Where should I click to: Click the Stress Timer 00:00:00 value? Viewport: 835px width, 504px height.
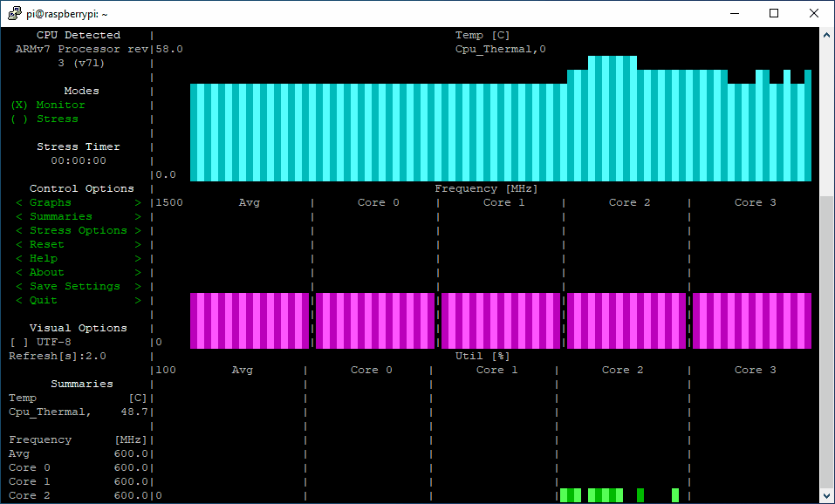click(x=79, y=160)
